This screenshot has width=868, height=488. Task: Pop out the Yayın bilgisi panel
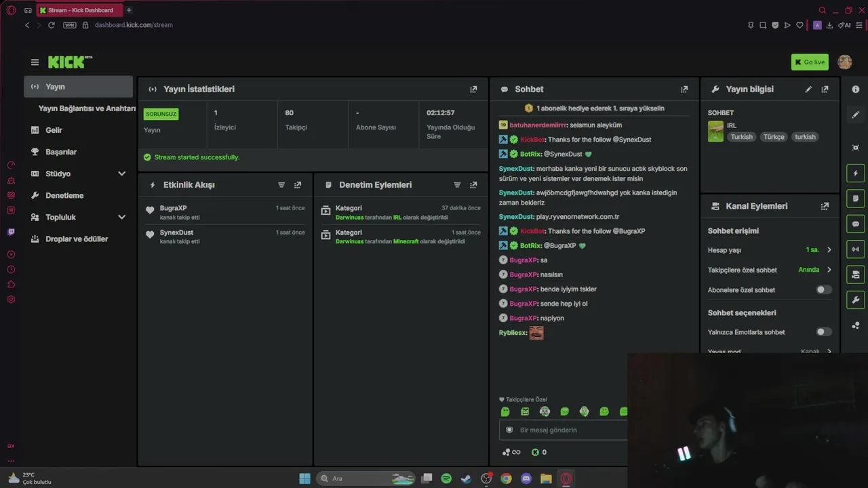tap(825, 89)
